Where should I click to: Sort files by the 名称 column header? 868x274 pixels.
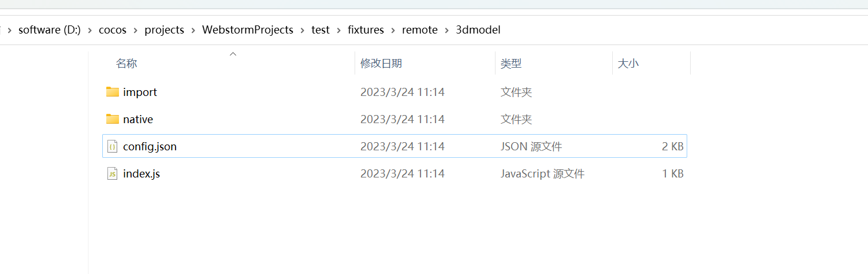[126, 64]
